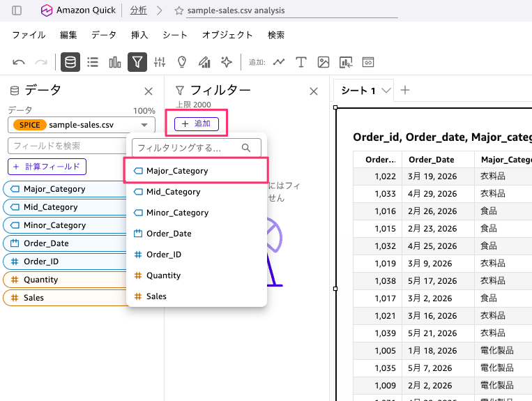Screen dimensions: 532x401
Task: Add the chart import visual icon
Action: click(x=346, y=62)
